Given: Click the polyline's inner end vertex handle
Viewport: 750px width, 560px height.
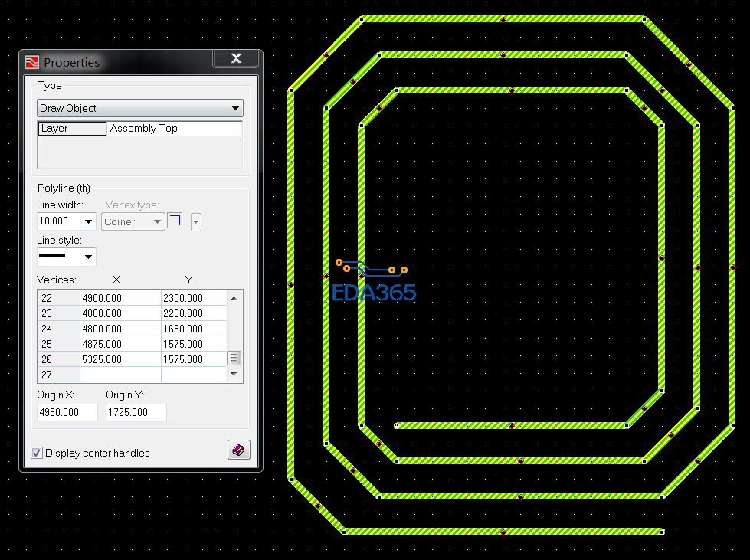Looking at the screenshot, I should pyautogui.click(x=397, y=426).
